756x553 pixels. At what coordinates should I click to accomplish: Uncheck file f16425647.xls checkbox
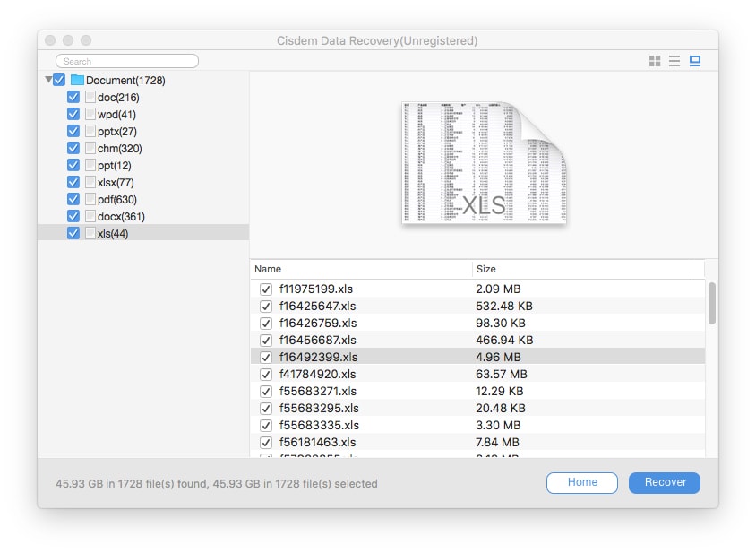(x=266, y=306)
